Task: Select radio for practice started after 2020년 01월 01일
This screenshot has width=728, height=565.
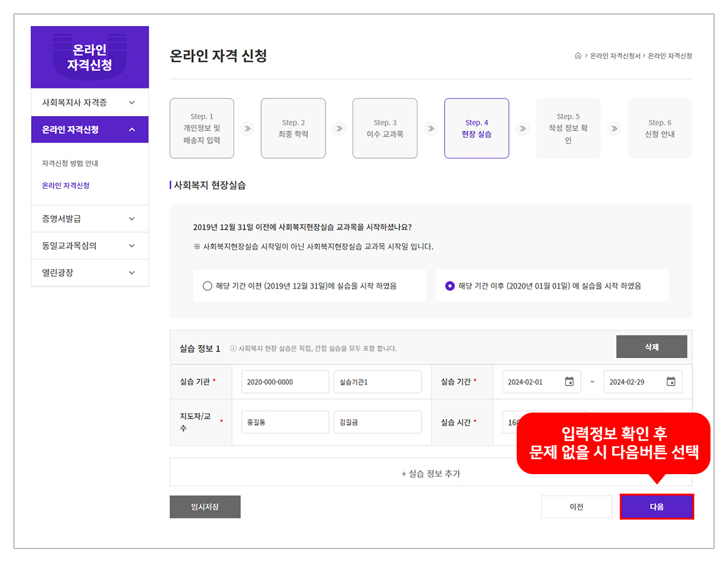Action: pos(450,286)
